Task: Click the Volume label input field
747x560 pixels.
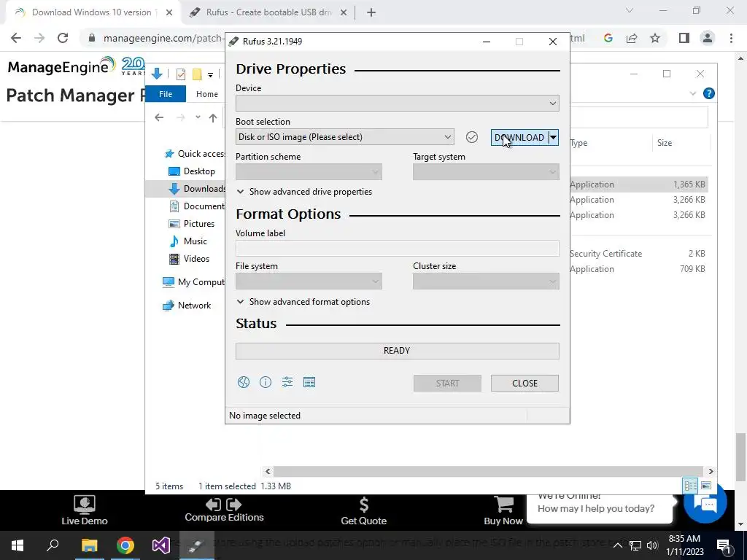Action: tap(398, 248)
